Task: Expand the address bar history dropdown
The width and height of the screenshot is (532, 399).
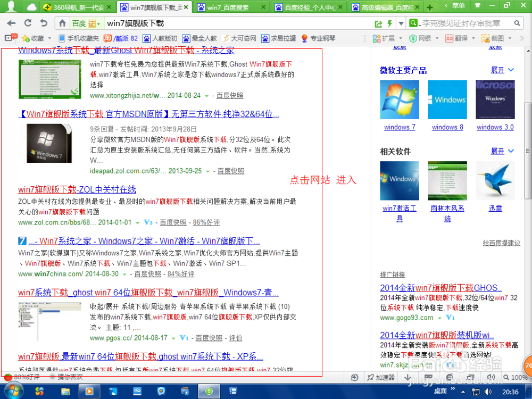Action: coord(401,23)
